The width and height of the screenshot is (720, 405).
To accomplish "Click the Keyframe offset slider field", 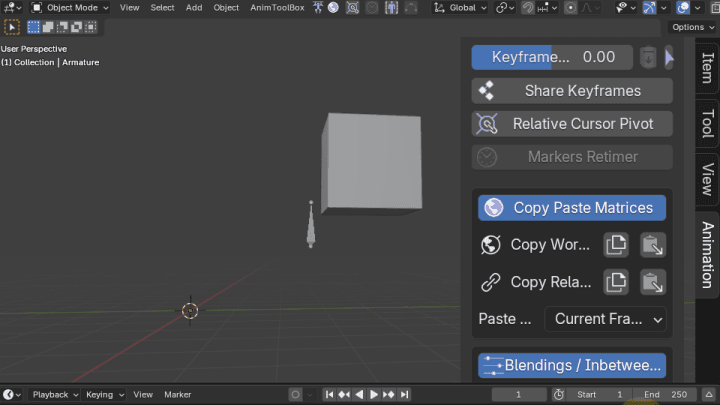I will 552,58.
